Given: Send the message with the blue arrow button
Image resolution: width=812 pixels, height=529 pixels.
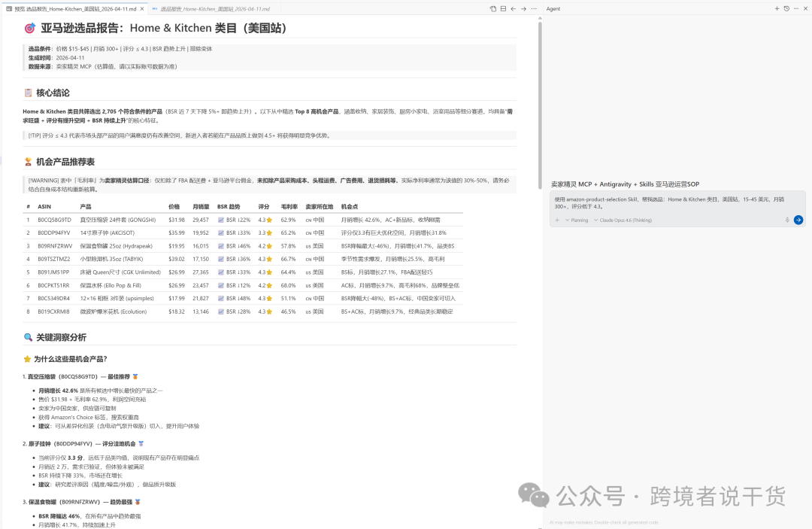Looking at the screenshot, I should [x=798, y=220].
